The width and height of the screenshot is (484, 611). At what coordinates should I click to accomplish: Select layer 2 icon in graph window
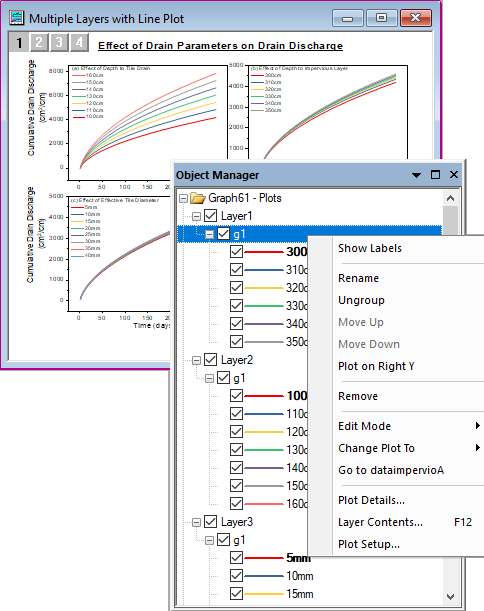(x=39, y=42)
